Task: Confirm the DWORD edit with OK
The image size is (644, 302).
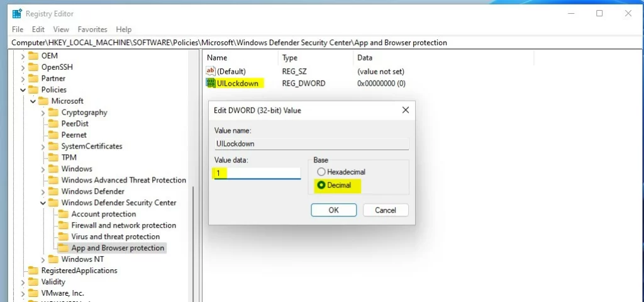Action: (333, 210)
